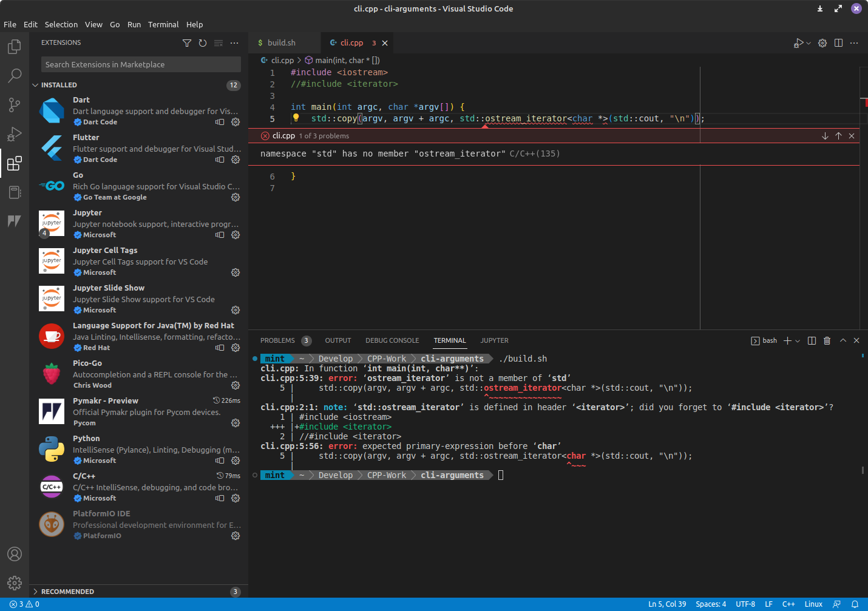Switch to the OUTPUT panel tab
This screenshot has width=868, height=611.
click(x=338, y=340)
